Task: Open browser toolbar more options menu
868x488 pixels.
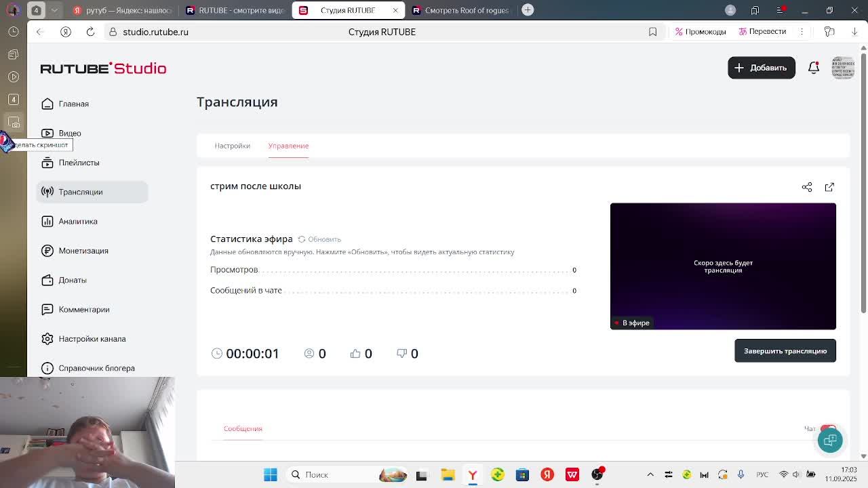Action: [x=802, y=32]
